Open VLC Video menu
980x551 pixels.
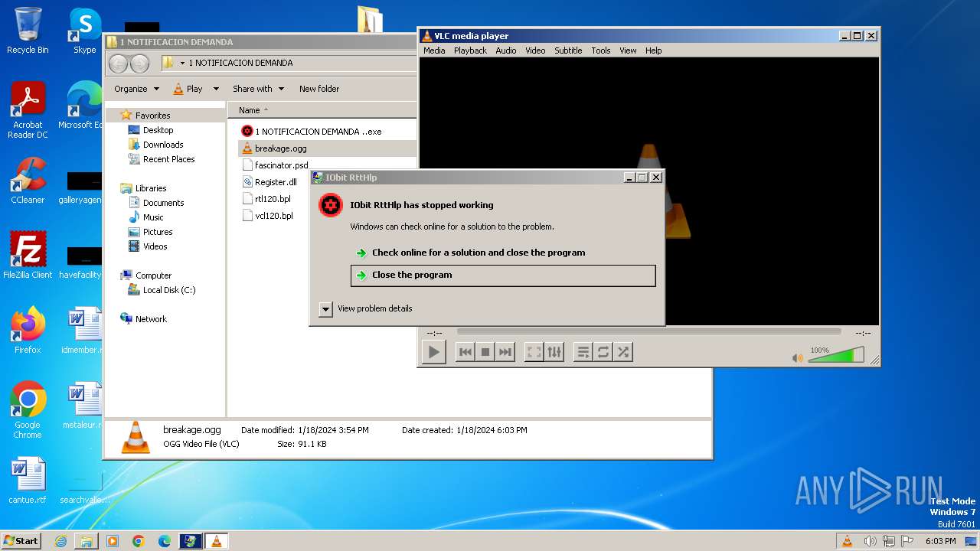click(535, 51)
